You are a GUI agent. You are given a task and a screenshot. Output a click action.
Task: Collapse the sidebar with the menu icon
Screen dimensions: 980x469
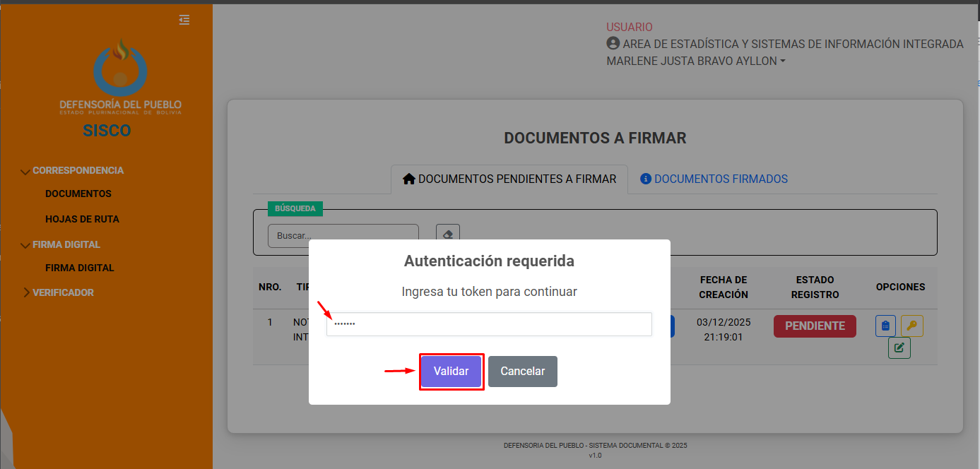point(184,20)
